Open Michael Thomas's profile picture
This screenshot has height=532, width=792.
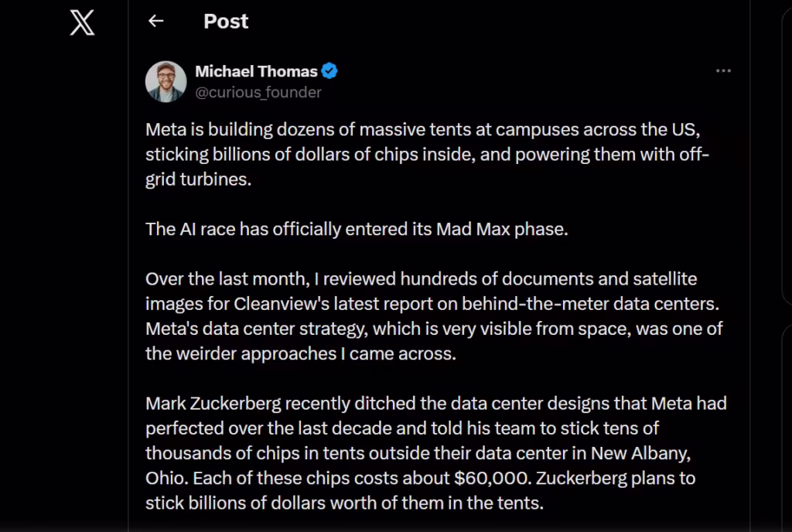(166, 82)
